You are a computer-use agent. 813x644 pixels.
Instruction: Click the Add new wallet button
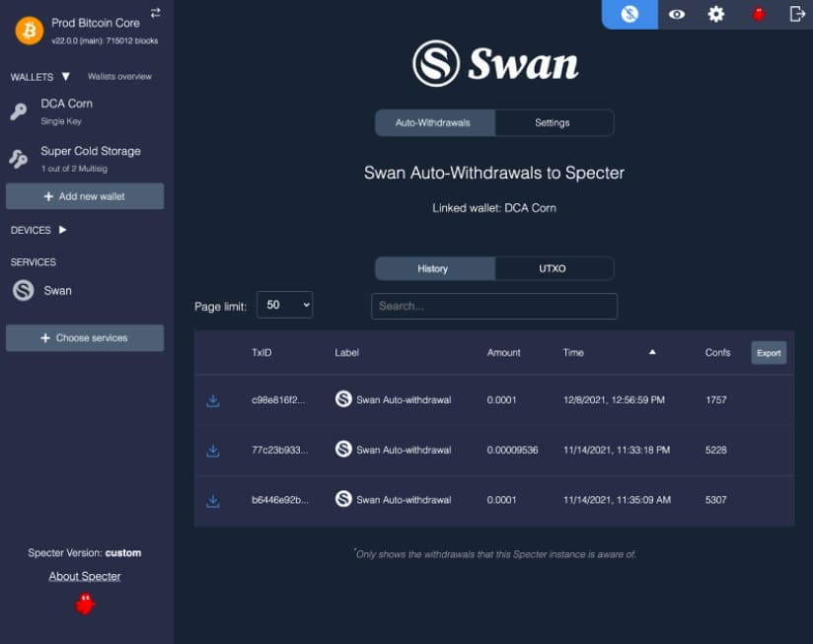pyautogui.click(x=85, y=196)
